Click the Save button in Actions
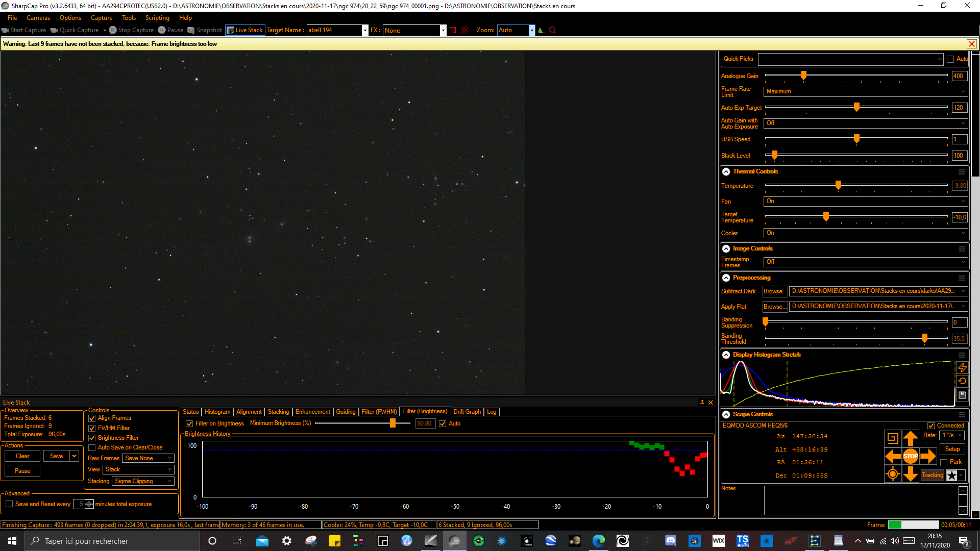 pos(57,456)
